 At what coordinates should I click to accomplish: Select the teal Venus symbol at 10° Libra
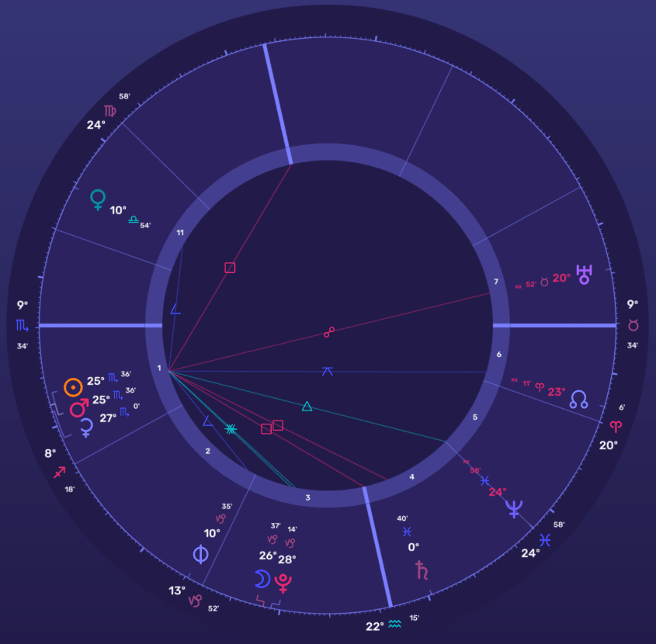pos(98,199)
